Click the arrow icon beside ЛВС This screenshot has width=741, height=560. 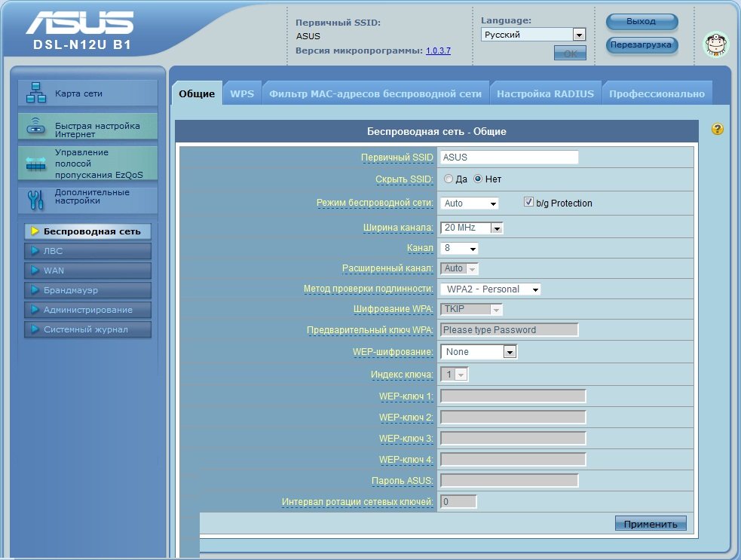point(35,251)
